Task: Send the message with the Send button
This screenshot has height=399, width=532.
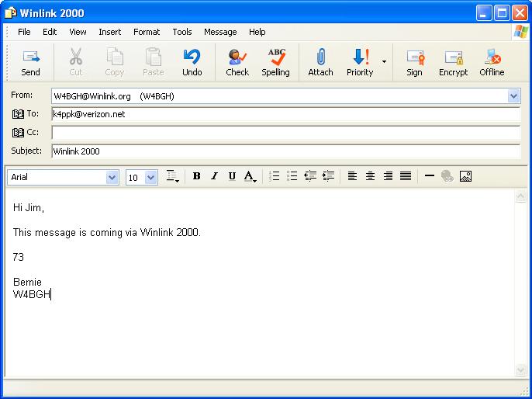Action: (x=31, y=62)
